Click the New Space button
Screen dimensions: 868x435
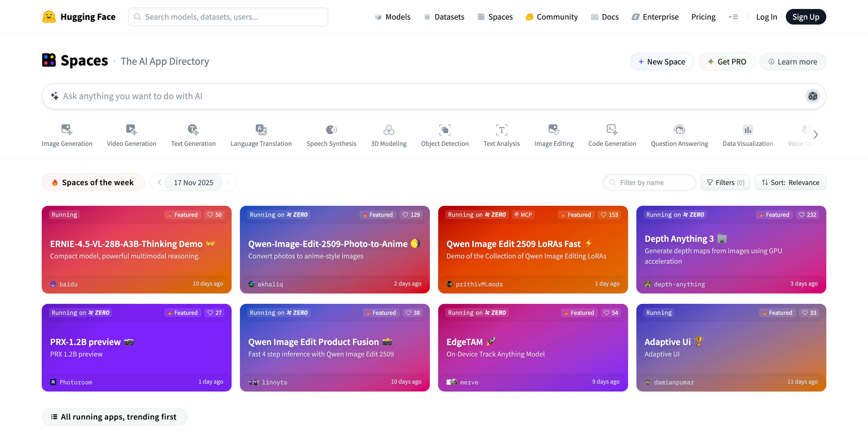(x=661, y=61)
